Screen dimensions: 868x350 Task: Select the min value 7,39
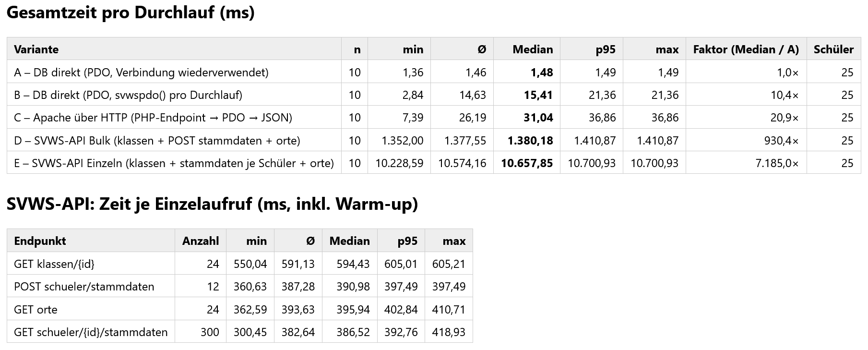coord(413,118)
